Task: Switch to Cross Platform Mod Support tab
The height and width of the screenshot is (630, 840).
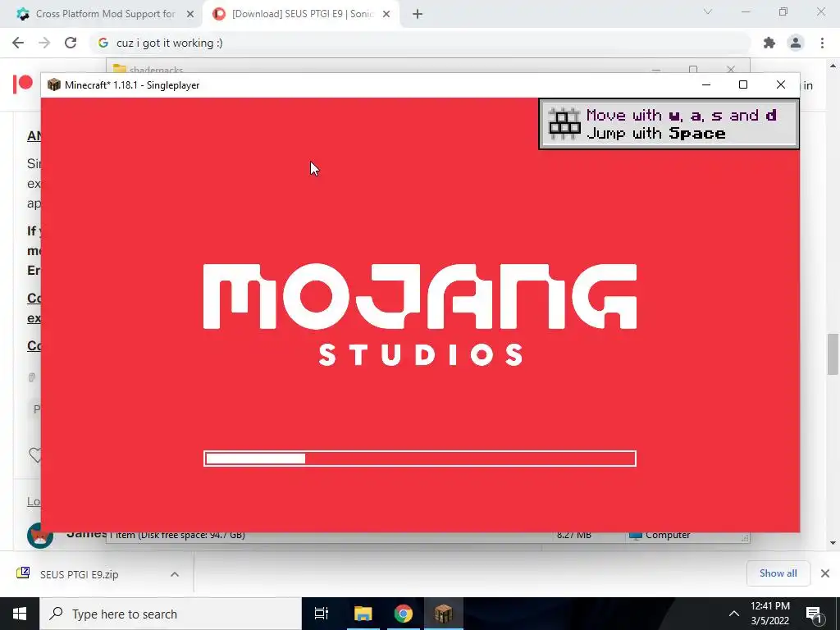Action: [x=105, y=14]
